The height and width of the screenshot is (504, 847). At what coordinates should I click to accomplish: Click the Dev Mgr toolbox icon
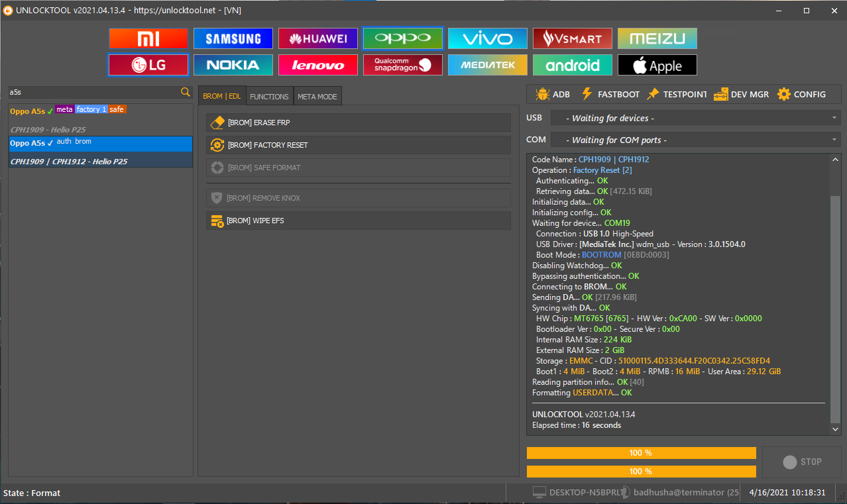pos(720,94)
